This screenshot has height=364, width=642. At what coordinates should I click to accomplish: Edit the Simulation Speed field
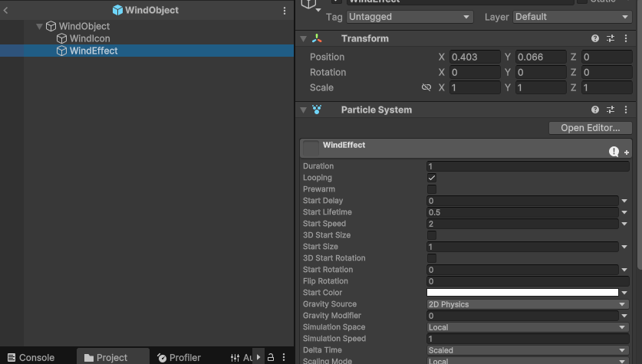click(528, 339)
